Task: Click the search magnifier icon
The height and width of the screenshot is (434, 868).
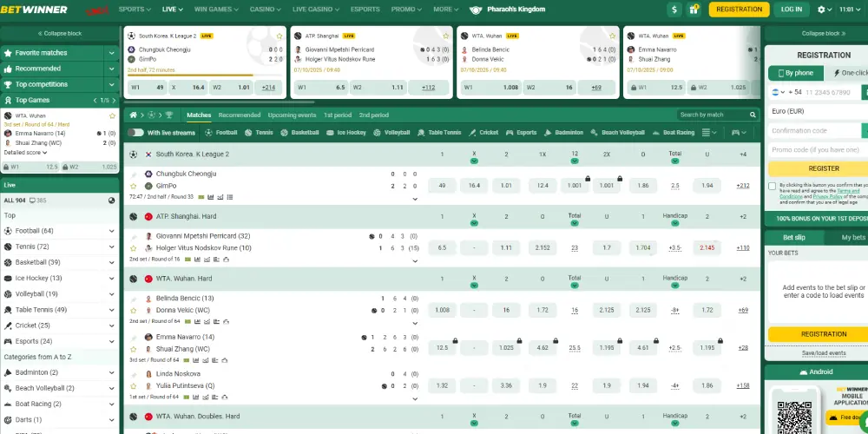Action: [x=753, y=115]
